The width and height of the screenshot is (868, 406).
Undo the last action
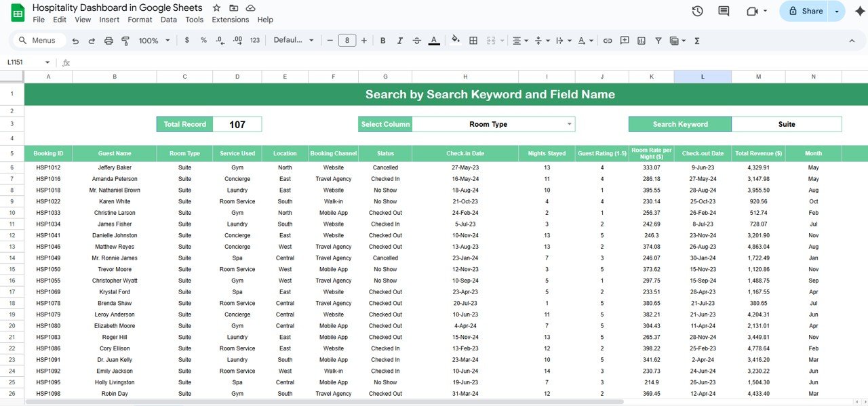(75, 41)
